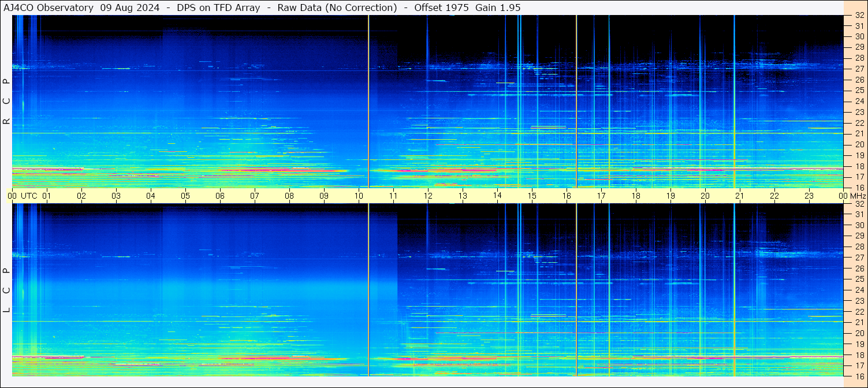Click the 03 UTC hour label
The image size is (868, 388).
pyautogui.click(x=116, y=196)
